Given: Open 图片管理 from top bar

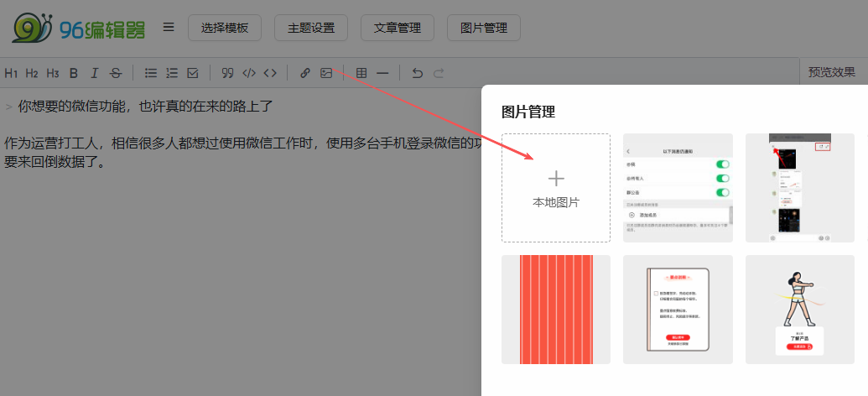Looking at the screenshot, I should point(484,28).
